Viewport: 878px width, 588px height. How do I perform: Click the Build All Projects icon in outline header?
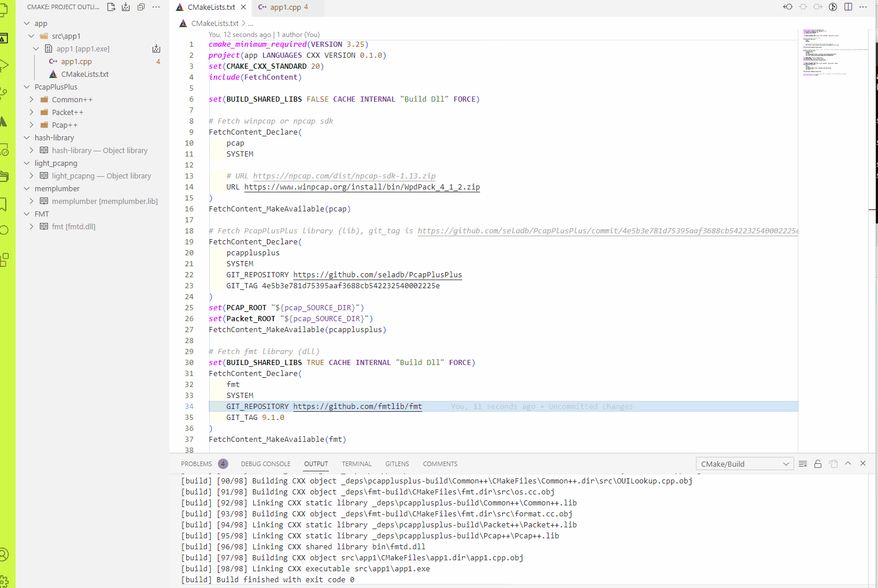[126, 7]
